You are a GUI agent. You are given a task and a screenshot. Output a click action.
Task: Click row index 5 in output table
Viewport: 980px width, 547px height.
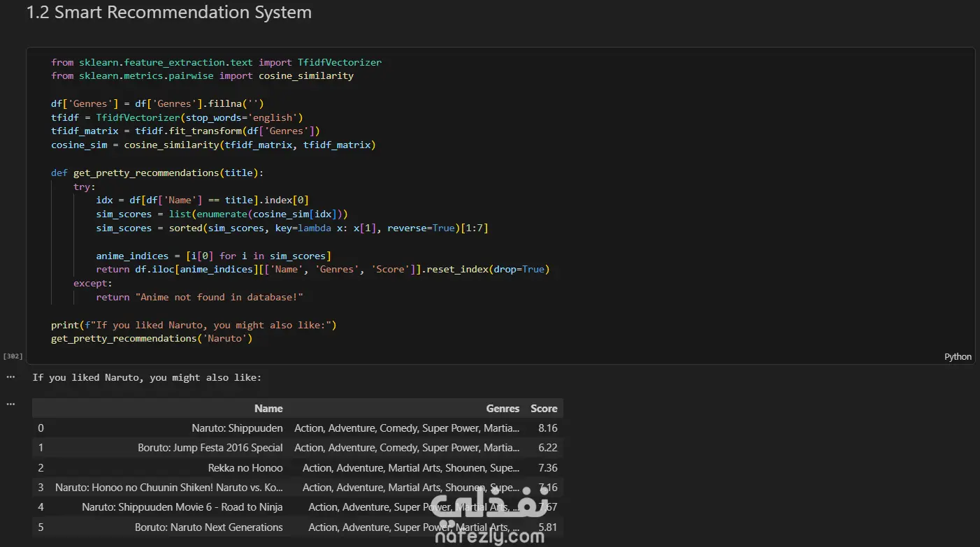[41, 527]
